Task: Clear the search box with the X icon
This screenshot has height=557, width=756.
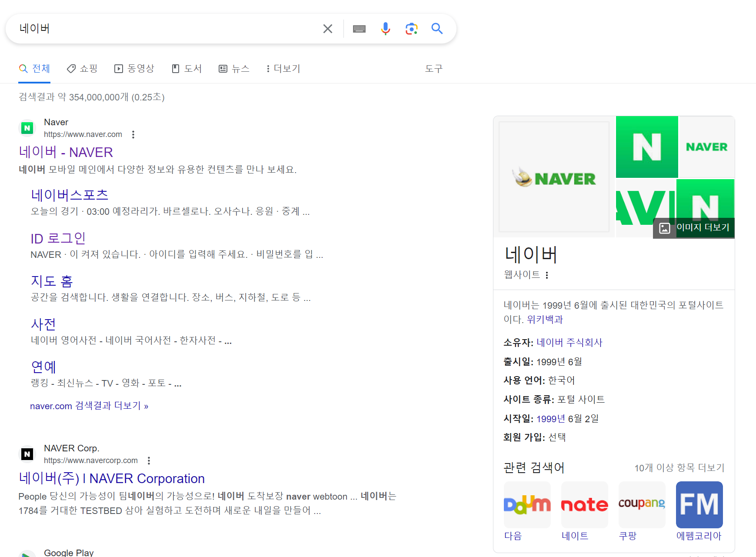Action: coord(328,29)
